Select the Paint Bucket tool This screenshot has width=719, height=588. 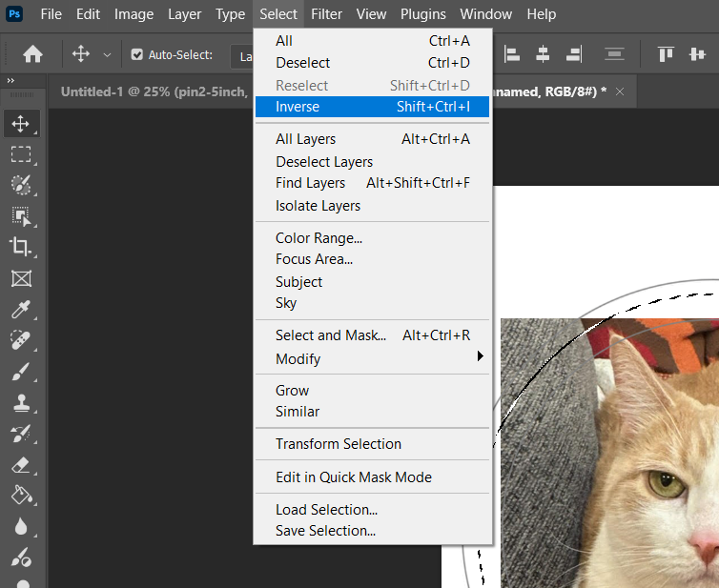[21, 495]
